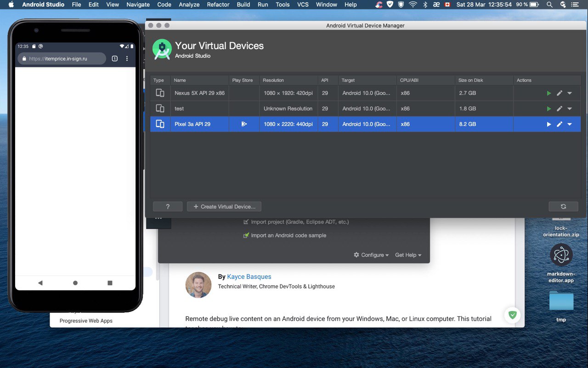Click Progressive Web Apps in browser sidebar
The image size is (588, 368).
pyautogui.click(x=86, y=321)
